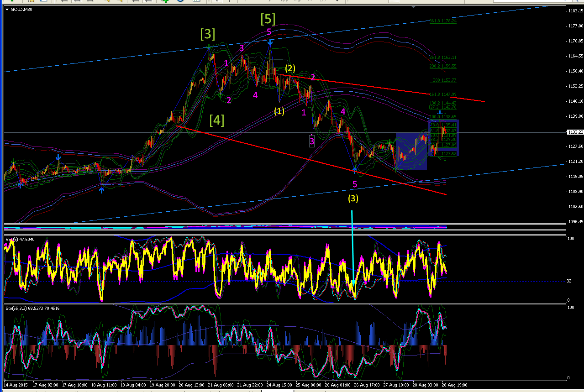Image resolution: width=584 pixels, height=392 pixels.
Task: Select the lower red trendline
Action: pos(311,160)
